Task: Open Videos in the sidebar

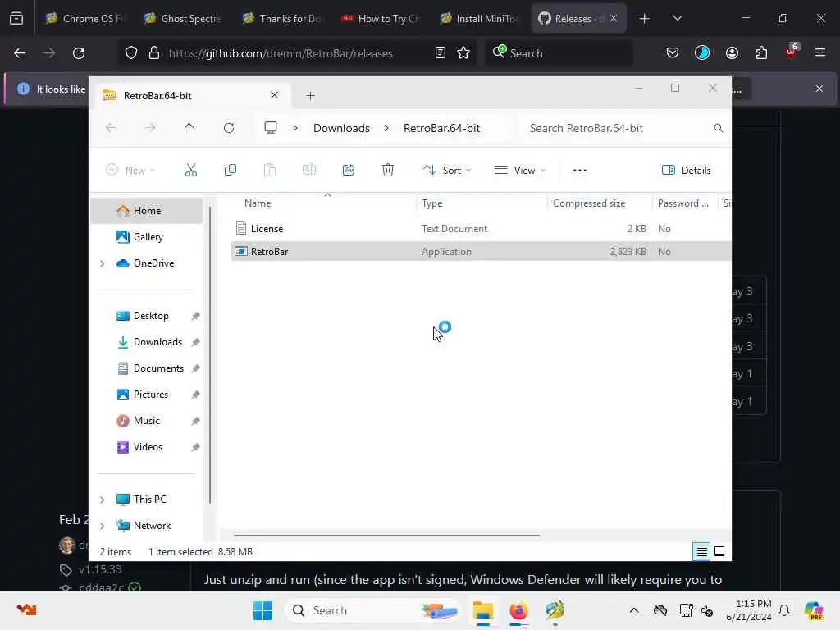Action: click(x=148, y=447)
